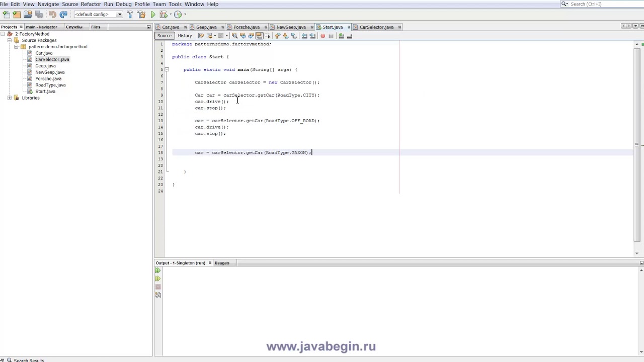
Task: Click Re-run green arrows in Output panel
Action: (157, 270)
